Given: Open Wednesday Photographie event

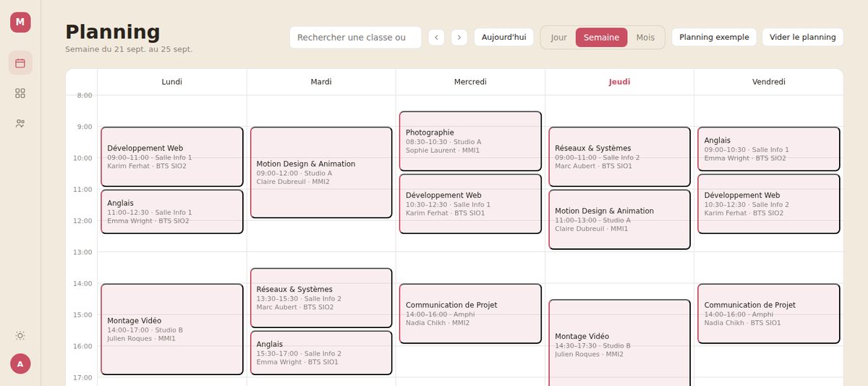Looking at the screenshot, I should 470,141.
